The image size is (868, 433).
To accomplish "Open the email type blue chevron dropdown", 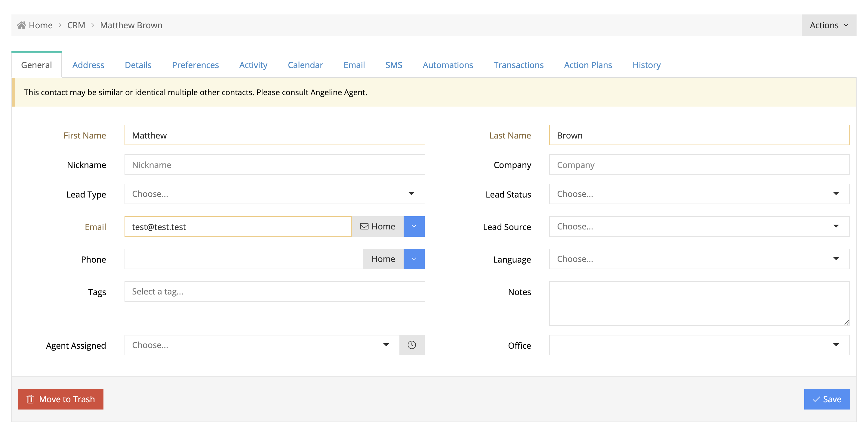I will [x=414, y=226].
